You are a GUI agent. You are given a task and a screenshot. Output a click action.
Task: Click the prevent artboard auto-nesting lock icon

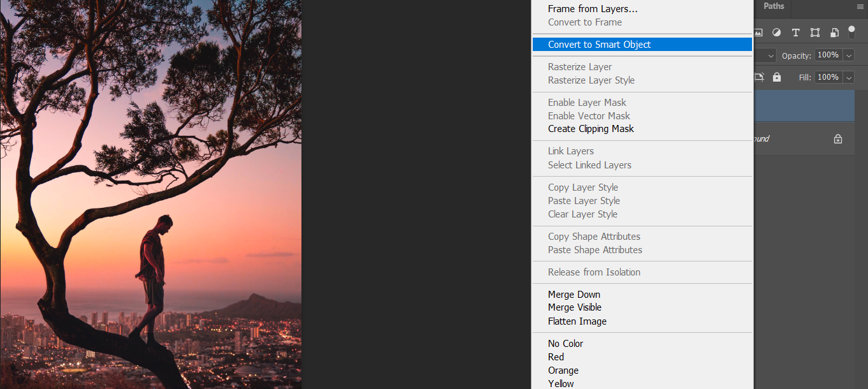pyautogui.click(x=759, y=77)
